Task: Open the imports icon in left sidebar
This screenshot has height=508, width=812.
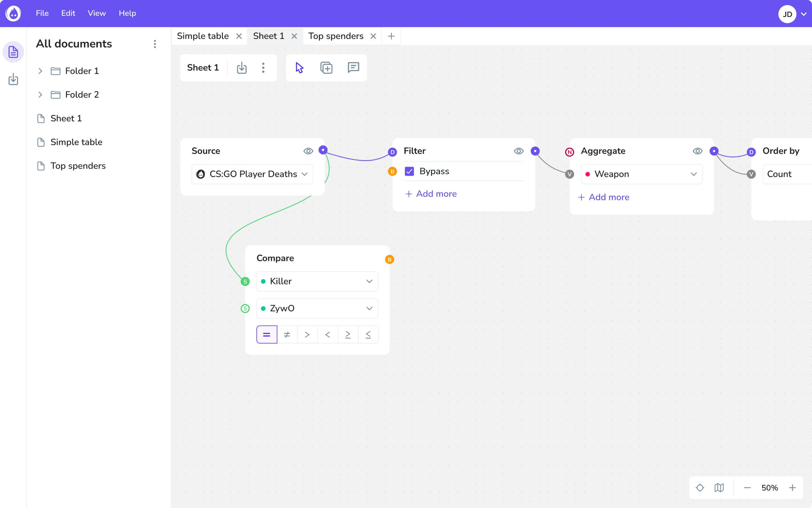Action: (13, 79)
